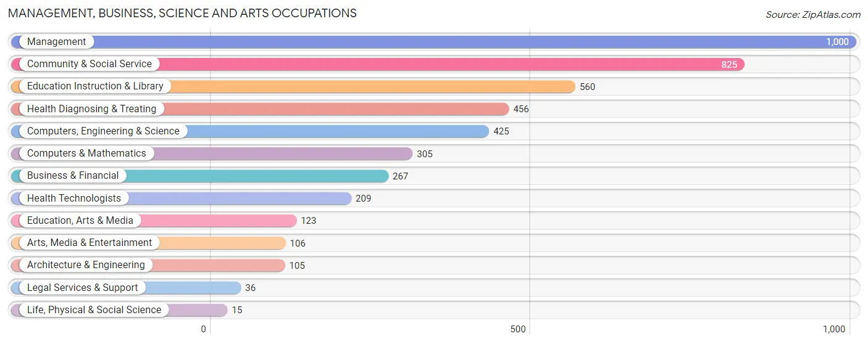Click the chart title heading
868x344 pixels.
(x=182, y=13)
